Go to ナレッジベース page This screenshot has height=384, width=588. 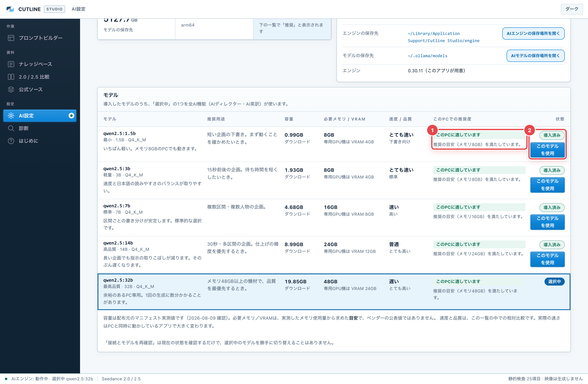point(40,64)
